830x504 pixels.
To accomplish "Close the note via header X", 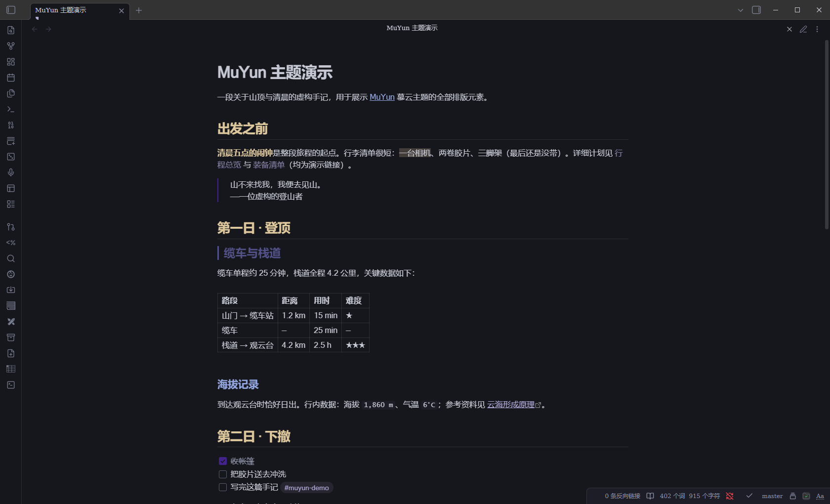I will [x=789, y=29].
